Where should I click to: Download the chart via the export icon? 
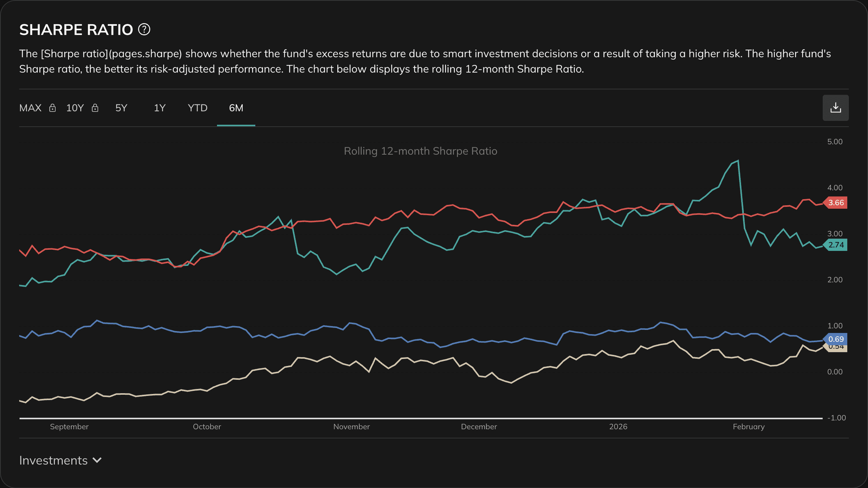[x=835, y=108]
